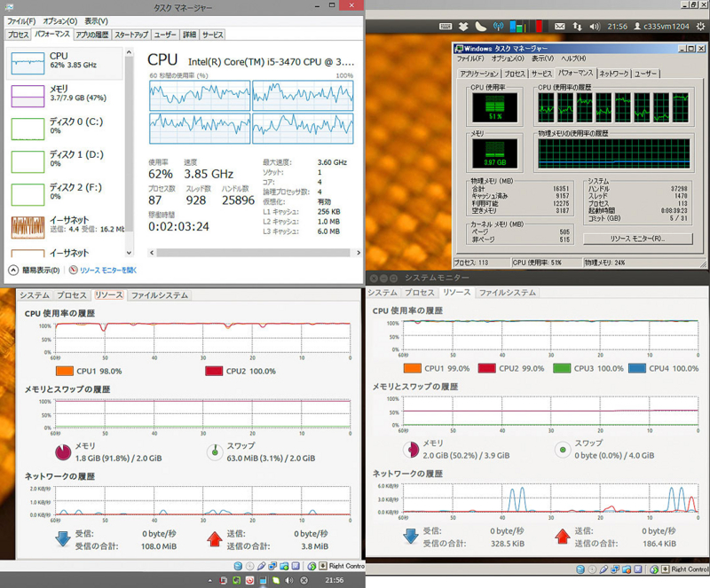Click 送信 red upload arrow in right monitor

click(x=563, y=537)
